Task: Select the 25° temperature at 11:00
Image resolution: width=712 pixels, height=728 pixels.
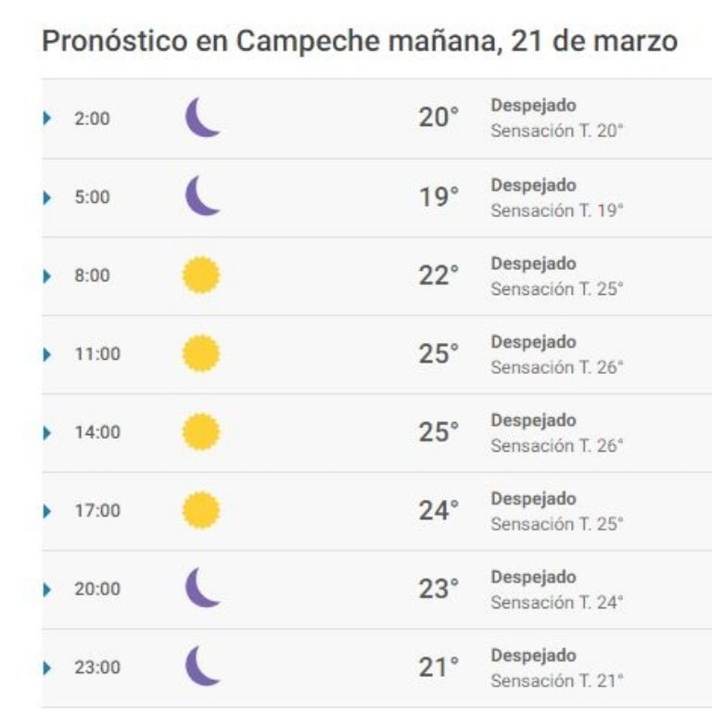Action: (439, 353)
